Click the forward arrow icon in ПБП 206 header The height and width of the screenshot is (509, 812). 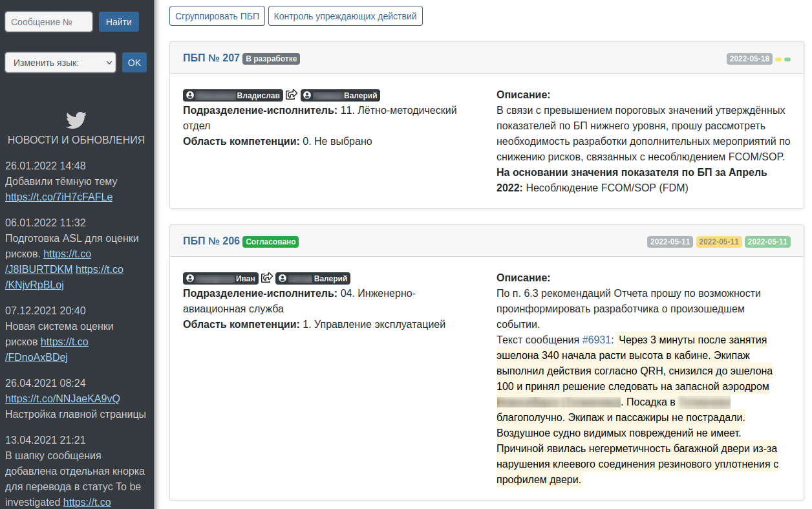pyautogui.click(x=267, y=277)
